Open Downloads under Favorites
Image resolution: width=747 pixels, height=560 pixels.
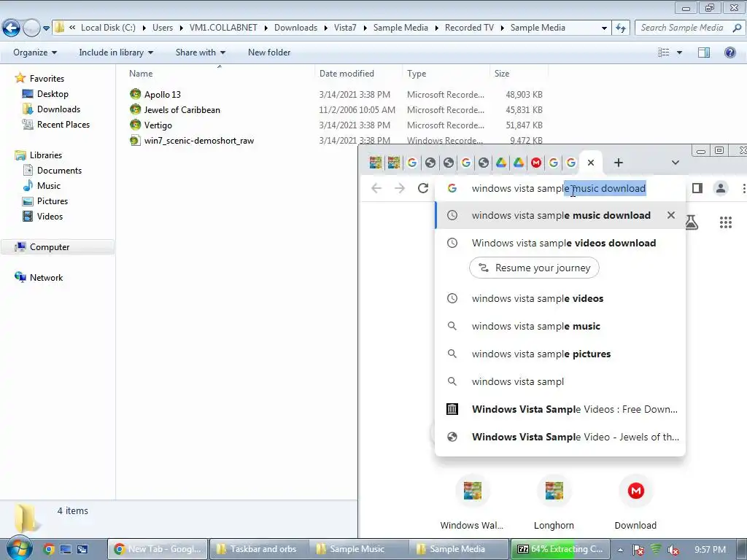[x=58, y=109]
